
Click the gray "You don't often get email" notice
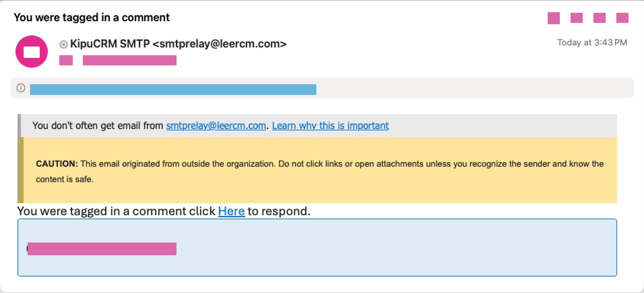pyautogui.click(x=472, y=126)
